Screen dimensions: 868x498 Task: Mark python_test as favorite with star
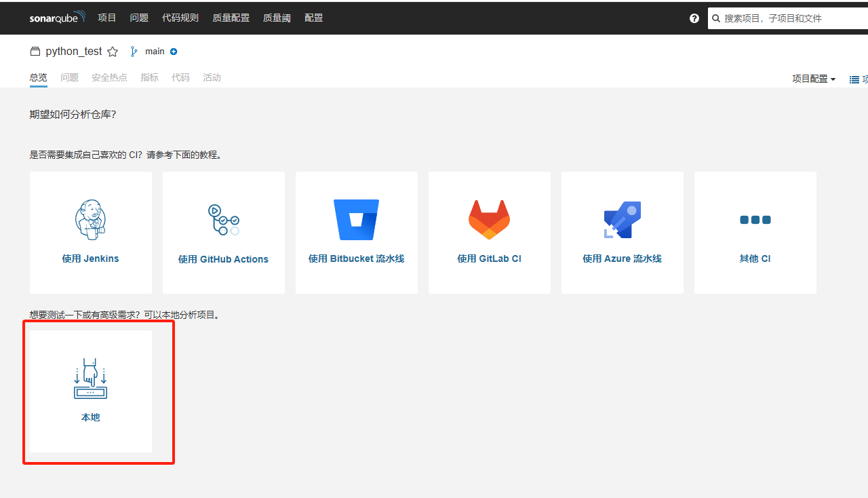click(113, 52)
